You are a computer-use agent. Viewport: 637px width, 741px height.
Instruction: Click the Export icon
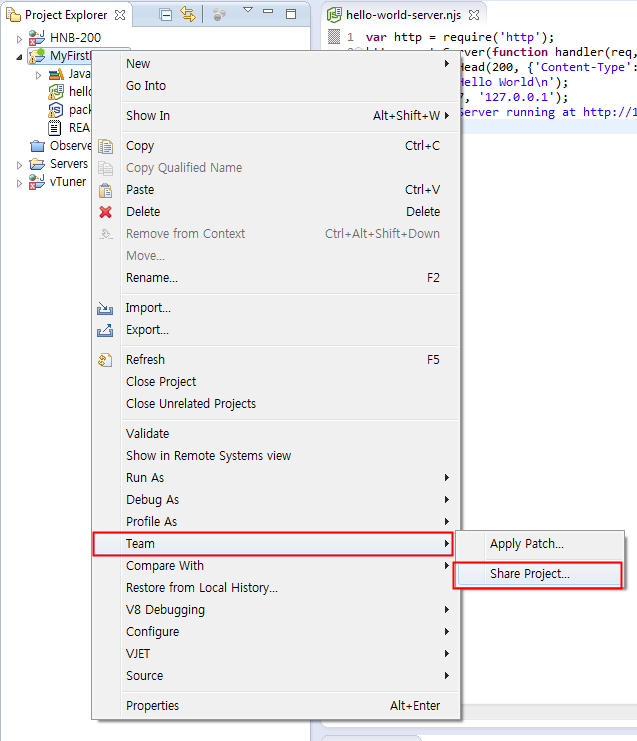pos(105,330)
